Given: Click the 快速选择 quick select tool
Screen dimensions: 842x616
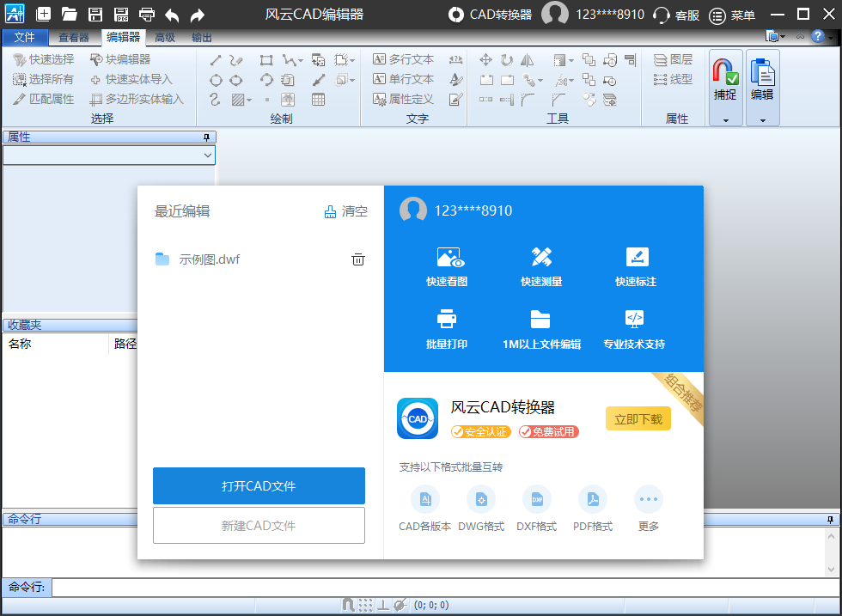Looking at the screenshot, I should [x=44, y=59].
